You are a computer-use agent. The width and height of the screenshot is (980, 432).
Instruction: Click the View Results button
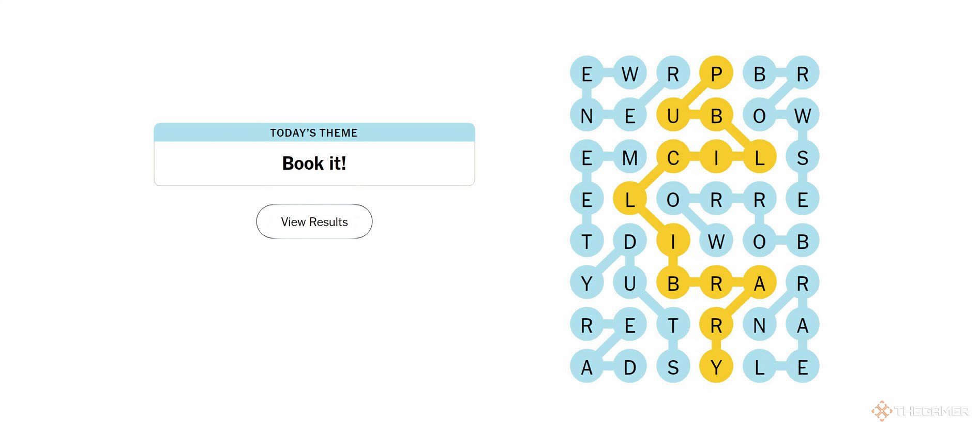coord(314,221)
